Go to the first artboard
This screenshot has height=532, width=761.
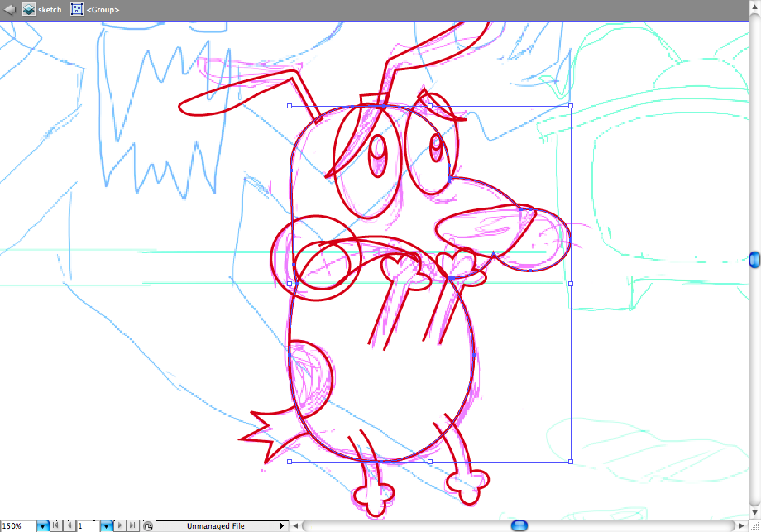point(56,525)
